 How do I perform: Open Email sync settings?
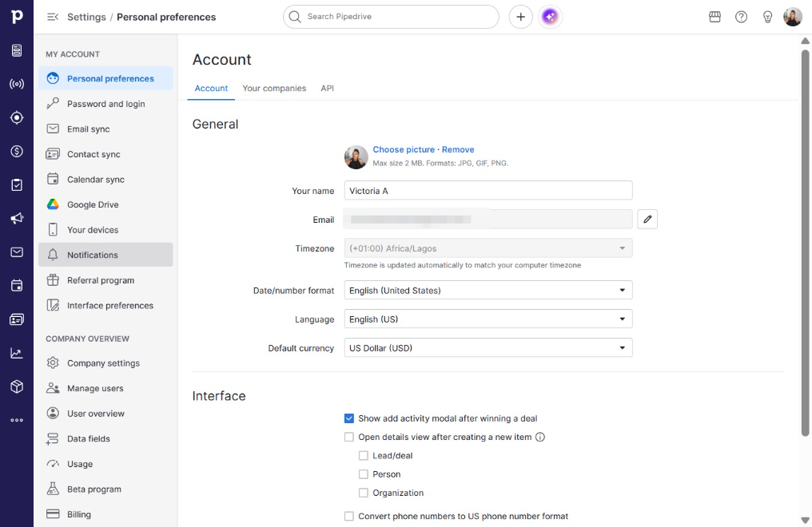click(105, 129)
